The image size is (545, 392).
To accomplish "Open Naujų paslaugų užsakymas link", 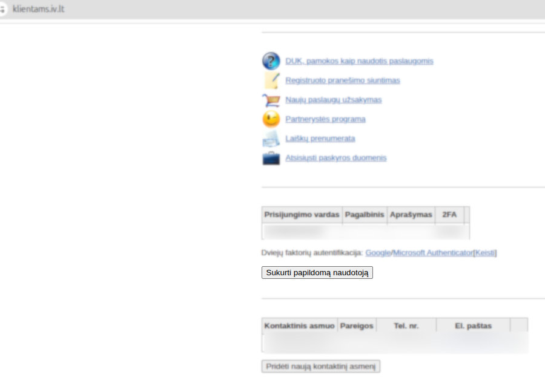I will [x=333, y=100].
